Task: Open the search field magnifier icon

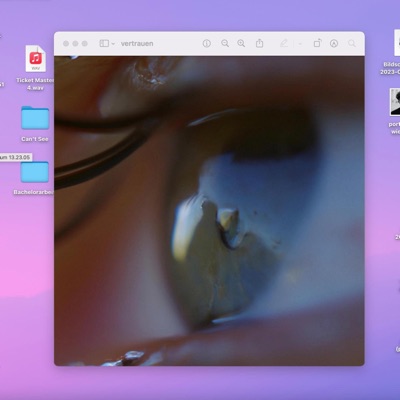Action: (351, 43)
